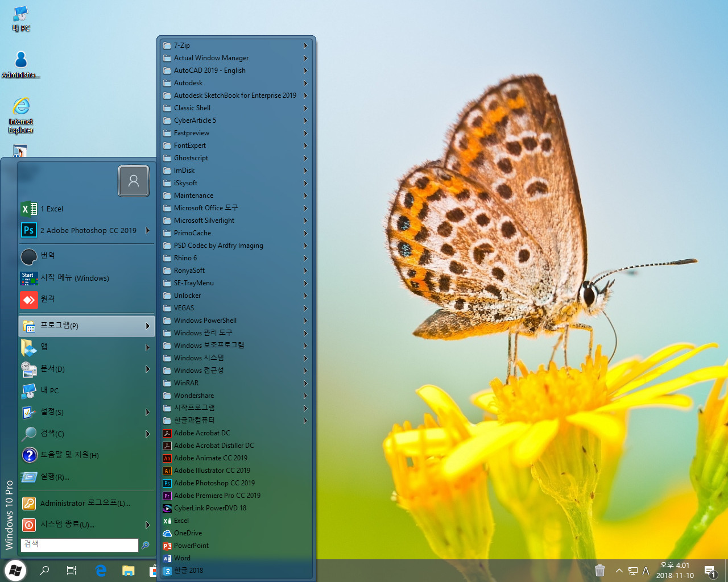This screenshot has height=582, width=728.
Task: Open the Wondershare folder
Action: [x=235, y=396]
